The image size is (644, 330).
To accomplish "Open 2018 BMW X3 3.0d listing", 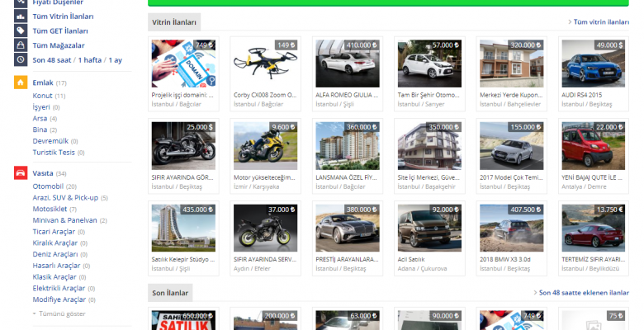I will click(511, 238).
